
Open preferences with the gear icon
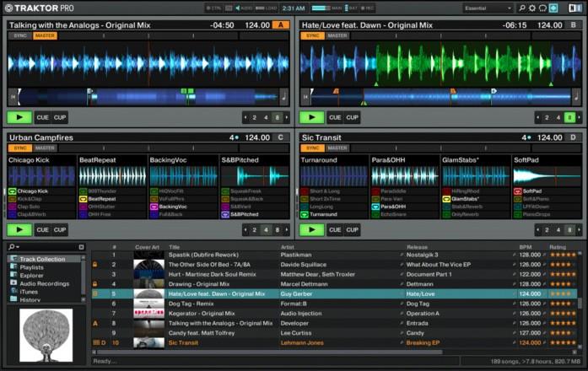pos(532,8)
